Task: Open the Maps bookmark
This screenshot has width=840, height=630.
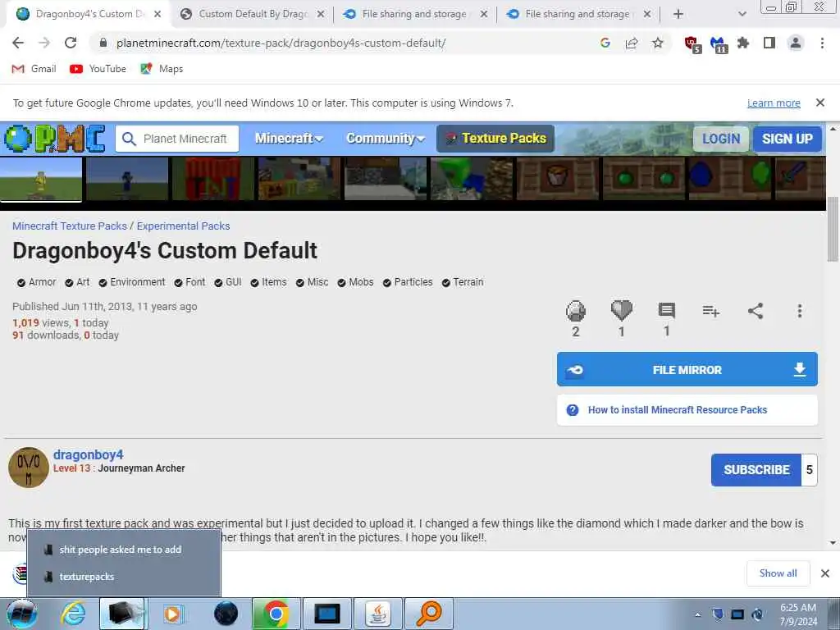Action: 162,69
